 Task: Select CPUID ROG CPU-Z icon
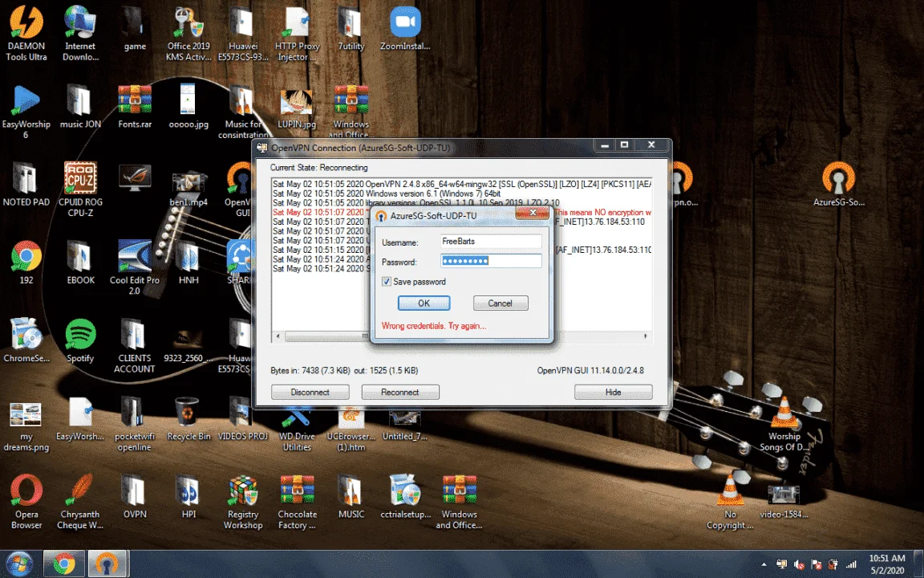pos(80,189)
